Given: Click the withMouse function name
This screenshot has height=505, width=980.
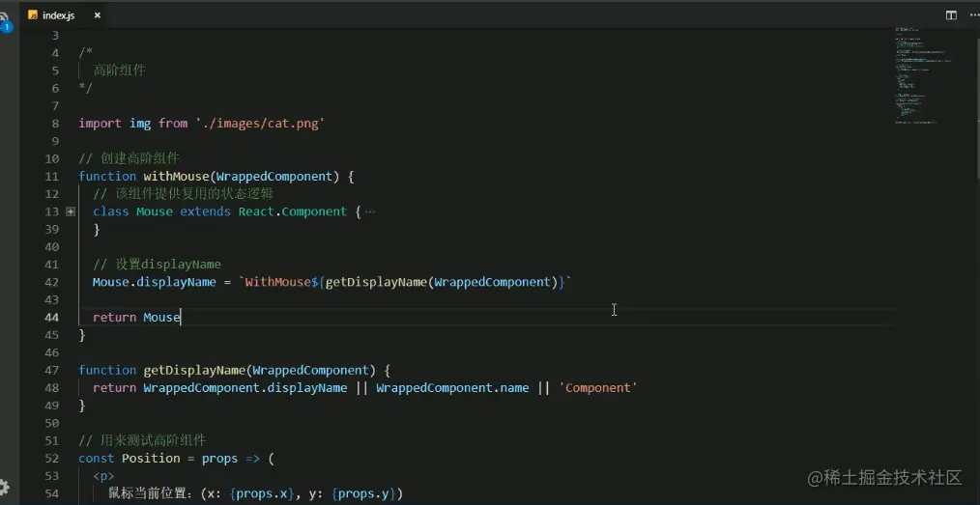Looking at the screenshot, I should point(176,176).
